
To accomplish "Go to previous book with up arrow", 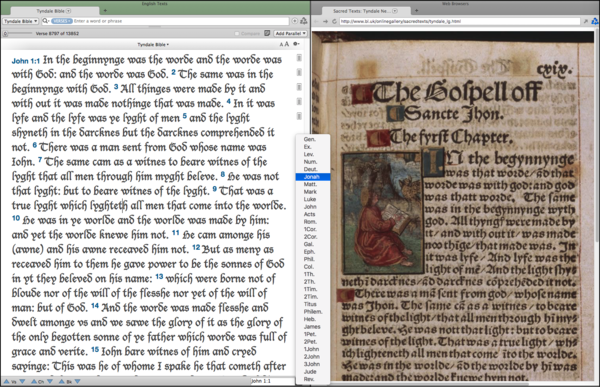I will (62, 381).
